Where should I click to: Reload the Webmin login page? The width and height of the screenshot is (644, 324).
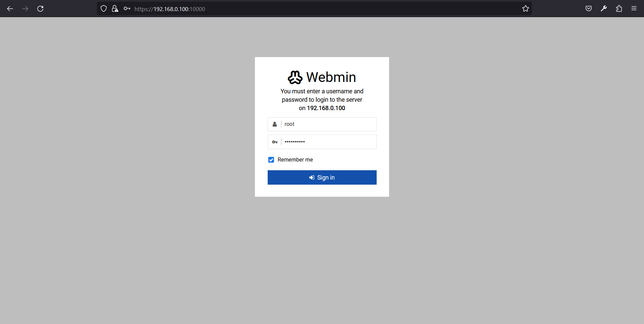[x=40, y=9]
